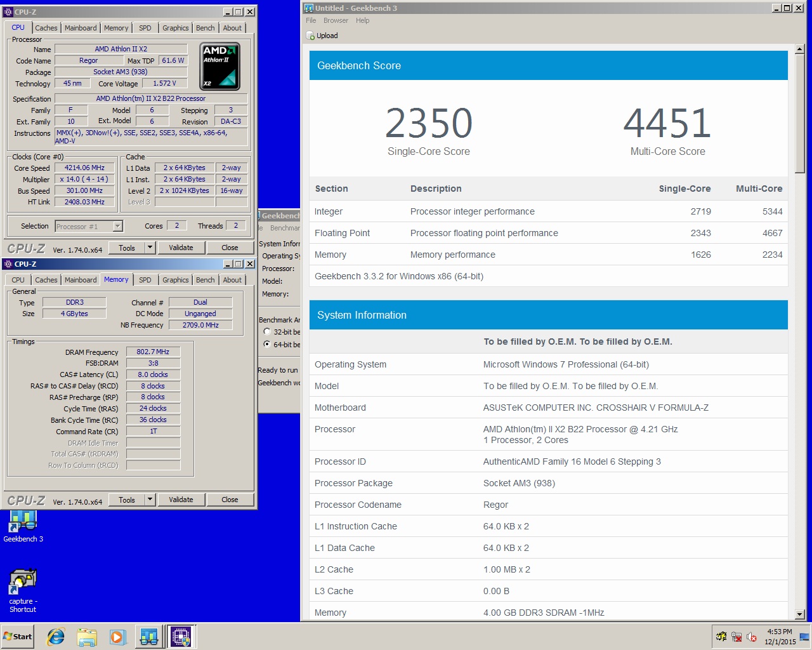812x650 pixels.
Task: Click title bar icon of lower CPU-Z window
Action: pyautogui.click(x=9, y=263)
